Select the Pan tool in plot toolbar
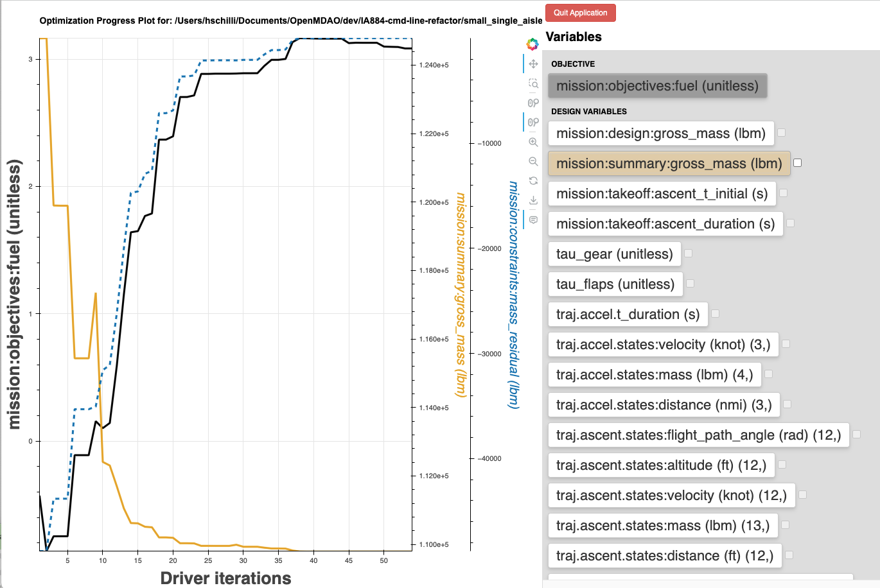This screenshot has height=588, width=880. point(533,64)
